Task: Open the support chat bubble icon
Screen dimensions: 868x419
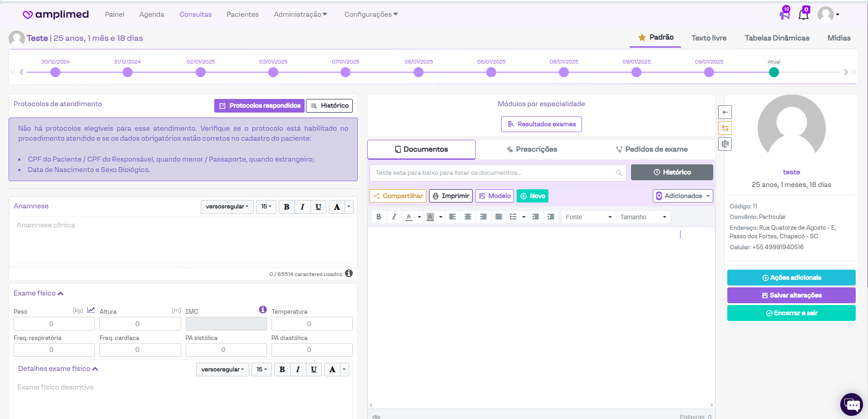Action: 851,404
